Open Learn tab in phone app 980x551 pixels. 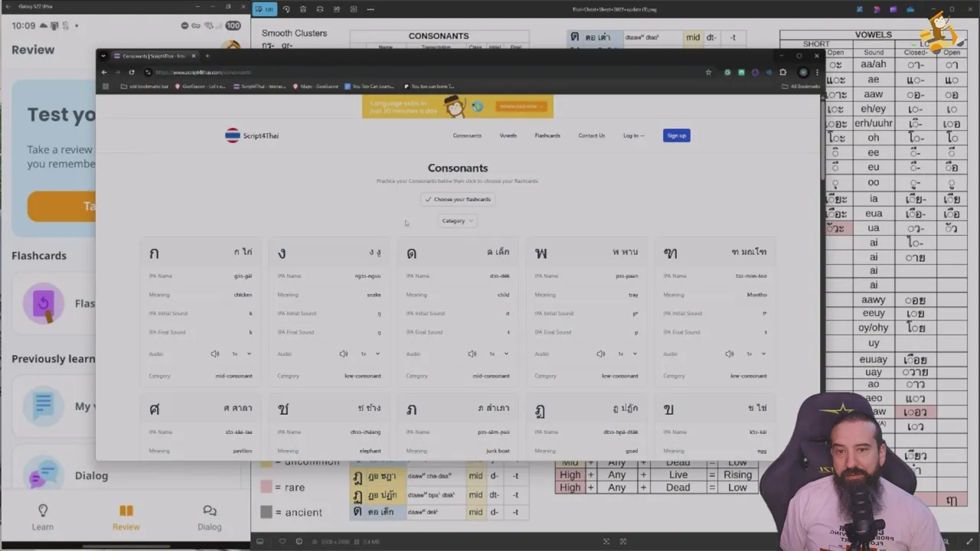pos(43,517)
